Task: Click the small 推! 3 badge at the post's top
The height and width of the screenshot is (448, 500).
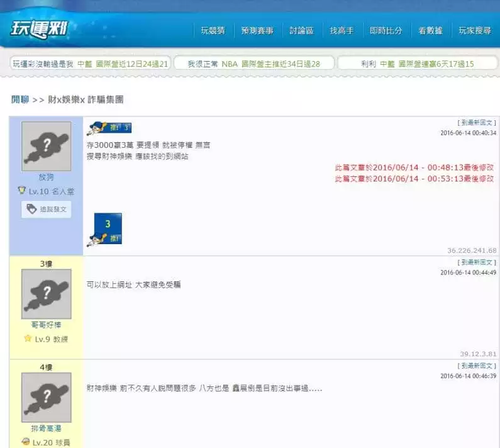Action: (109, 128)
